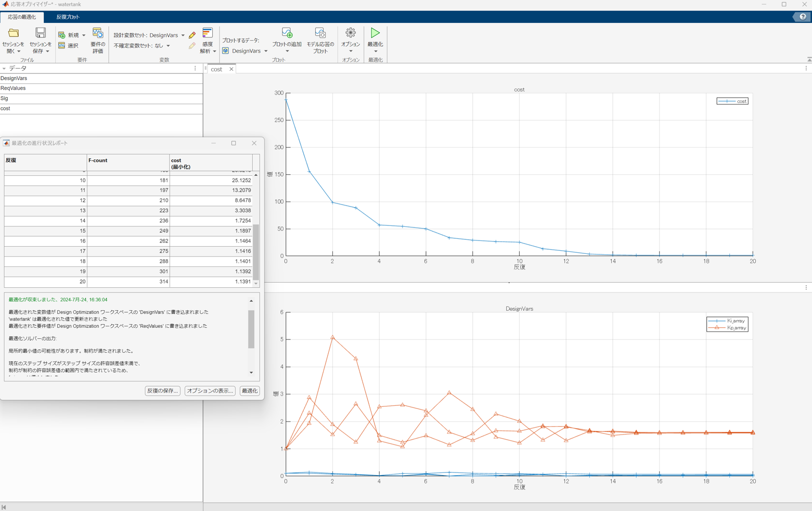Expand オプション dropdown arrow
812x511 pixels.
tap(351, 52)
